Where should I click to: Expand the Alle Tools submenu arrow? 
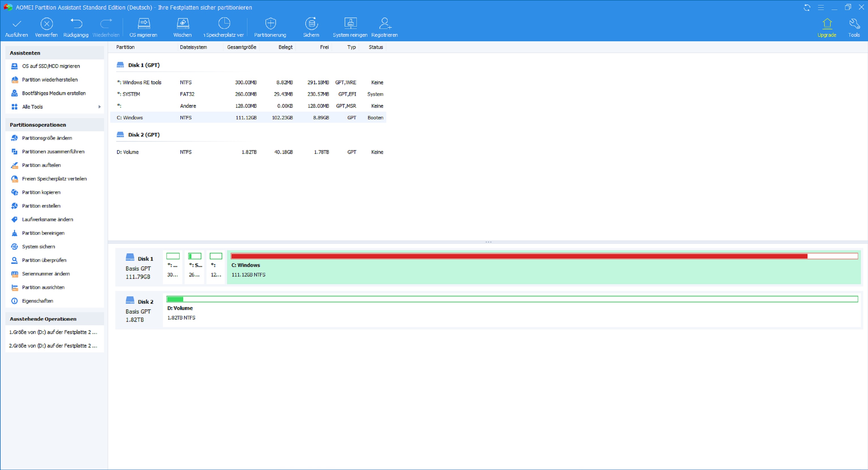point(100,107)
